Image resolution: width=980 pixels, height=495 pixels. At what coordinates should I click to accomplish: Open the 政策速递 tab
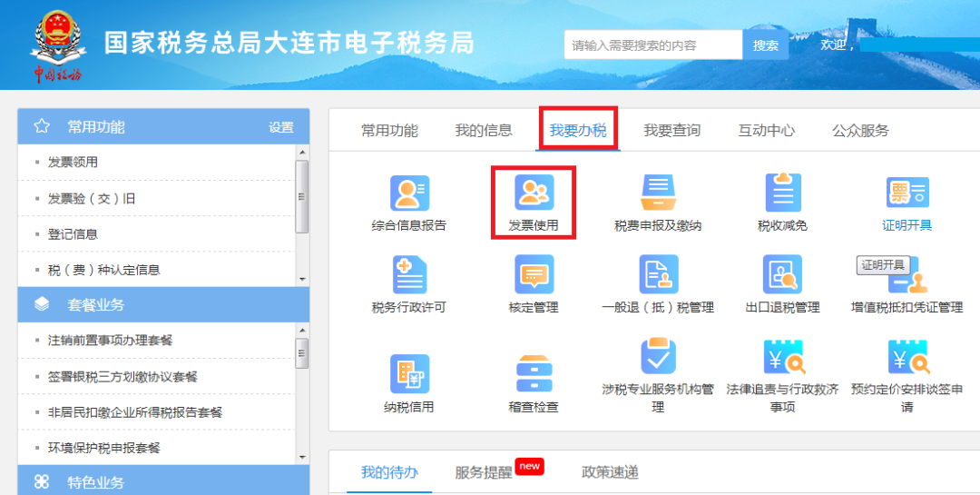click(x=610, y=472)
